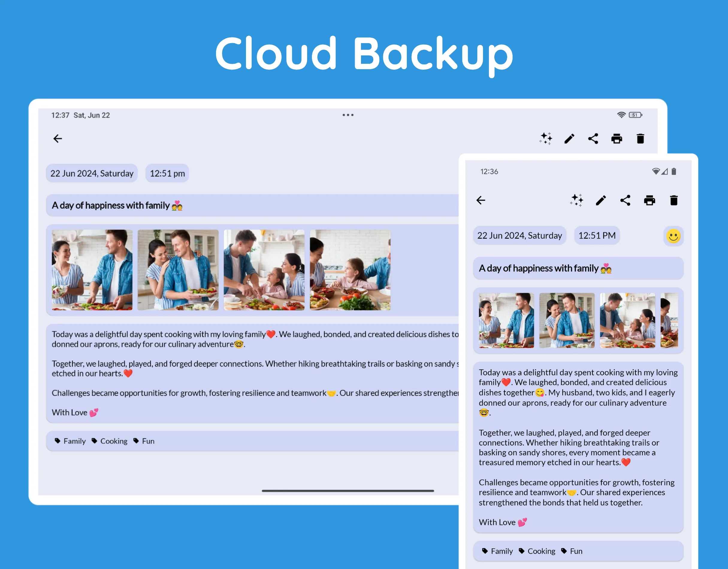Go back using tablet back arrow
This screenshot has height=569, width=728.
point(58,139)
